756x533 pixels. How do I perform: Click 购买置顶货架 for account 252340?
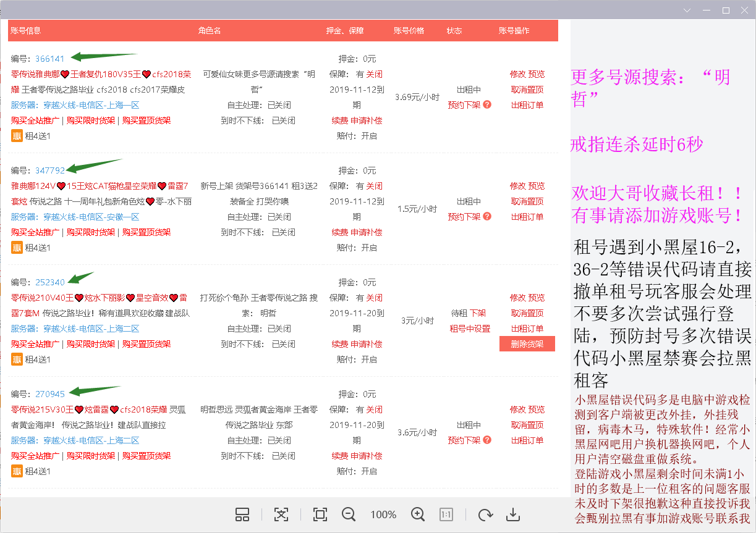(147, 344)
